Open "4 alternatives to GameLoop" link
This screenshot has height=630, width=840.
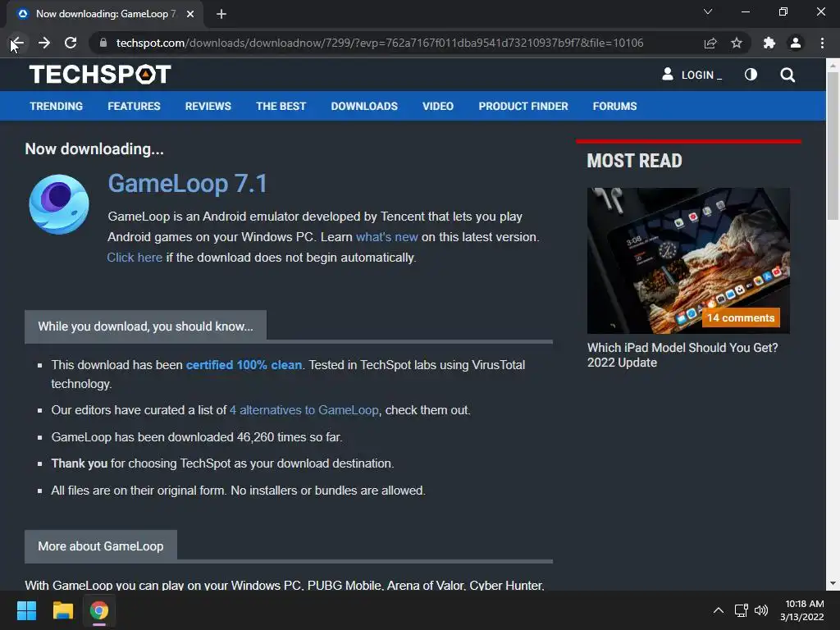(304, 410)
